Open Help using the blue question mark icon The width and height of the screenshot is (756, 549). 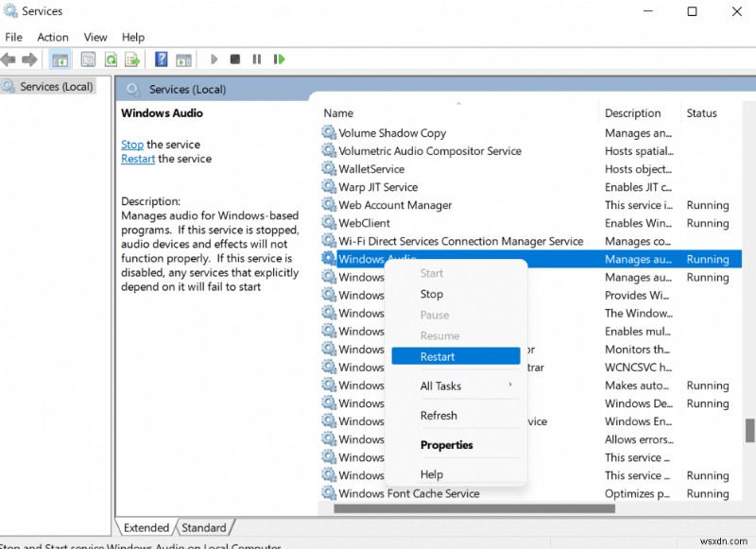tap(161, 59)
